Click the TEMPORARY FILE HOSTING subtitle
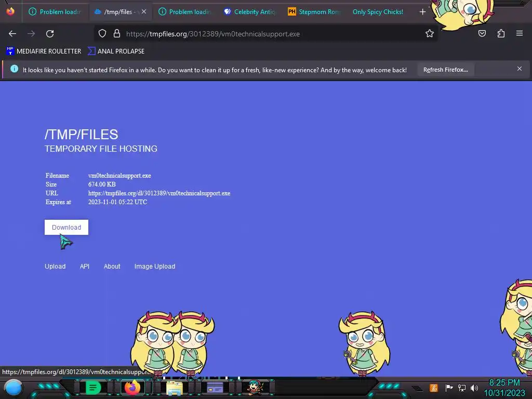The height and width of the screenshot is (399, 532). (x=101, y=149)
